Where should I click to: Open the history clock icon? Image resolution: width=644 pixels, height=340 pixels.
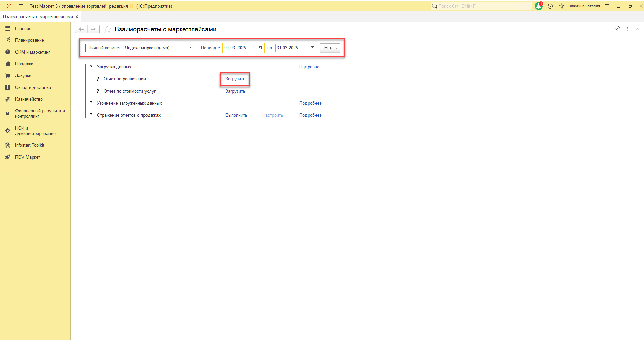pyautogui.click(x=550, y=6)
